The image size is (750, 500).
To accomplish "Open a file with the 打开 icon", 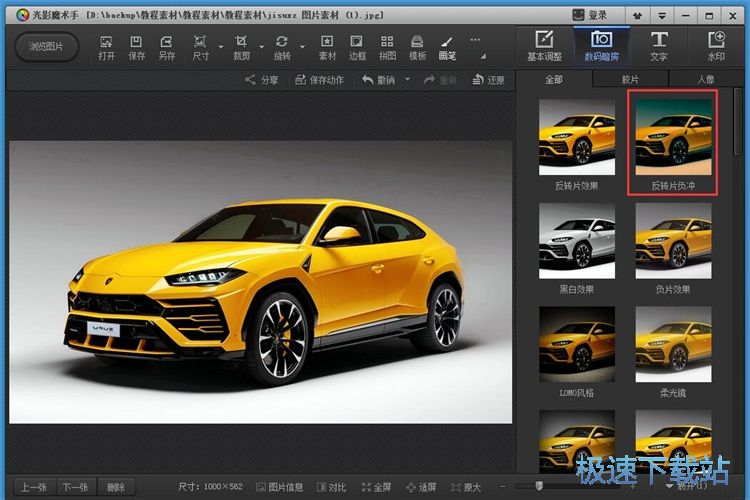I will coord(106,48).
